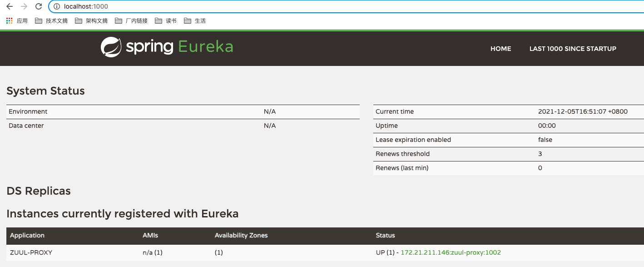Screen dimensions: 644x267
Task: Click the Uptime value 00:00
Action: coord(547,126)
